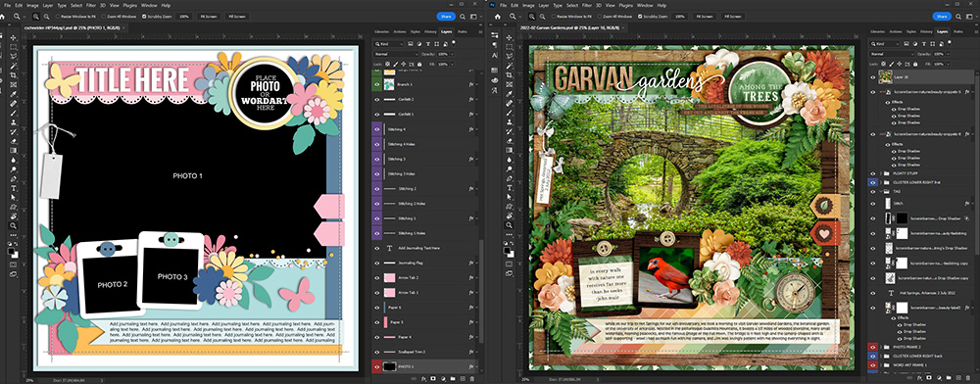Screen dimensions: 980x384
Task: Hide the Stitching 4 layer
Action: click(377, 129)
